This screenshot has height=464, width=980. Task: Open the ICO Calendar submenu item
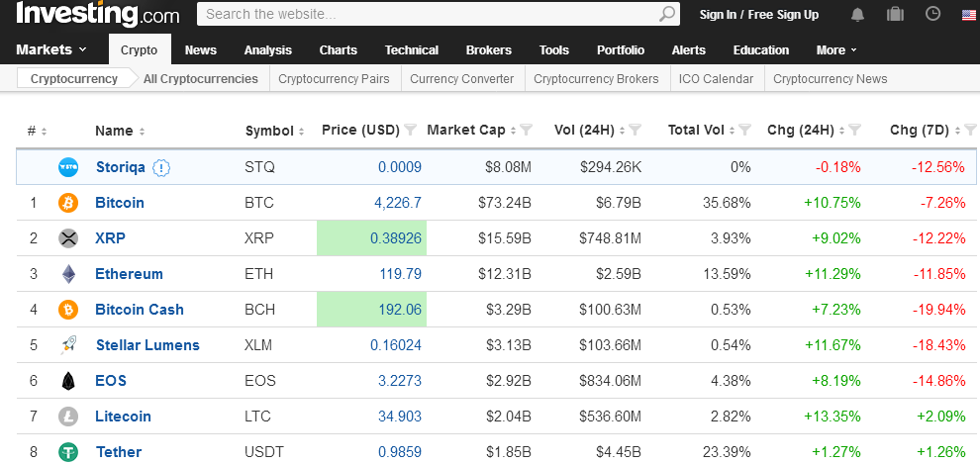(x=716, y=79)
